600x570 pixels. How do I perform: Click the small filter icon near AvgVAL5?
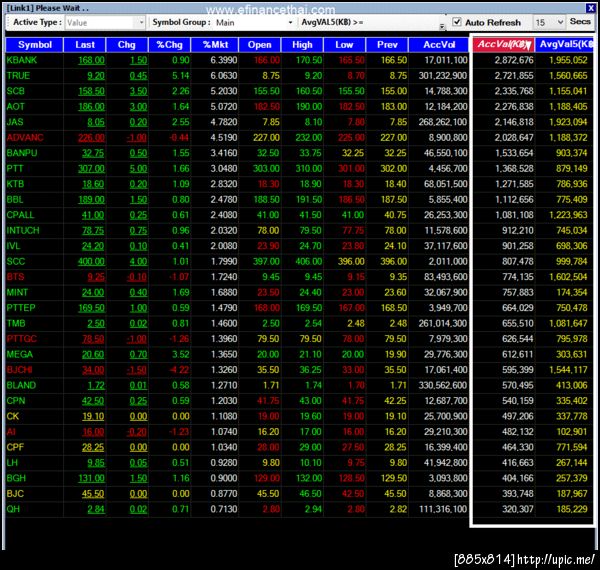(x=442, y=26)
